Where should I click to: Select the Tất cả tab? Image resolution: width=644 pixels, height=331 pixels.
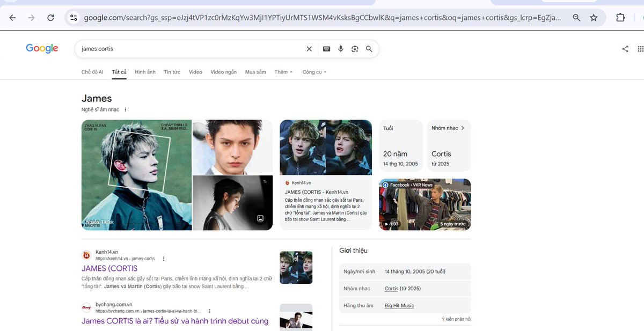tap(119, 72)
